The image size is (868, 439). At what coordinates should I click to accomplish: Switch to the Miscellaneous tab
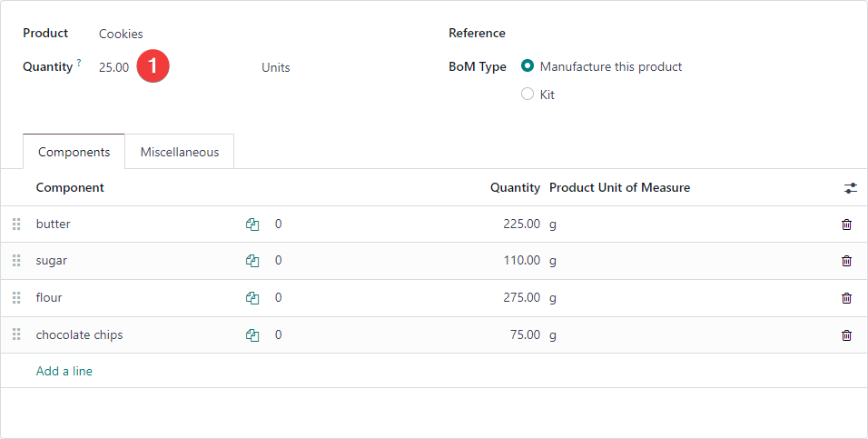180,152
